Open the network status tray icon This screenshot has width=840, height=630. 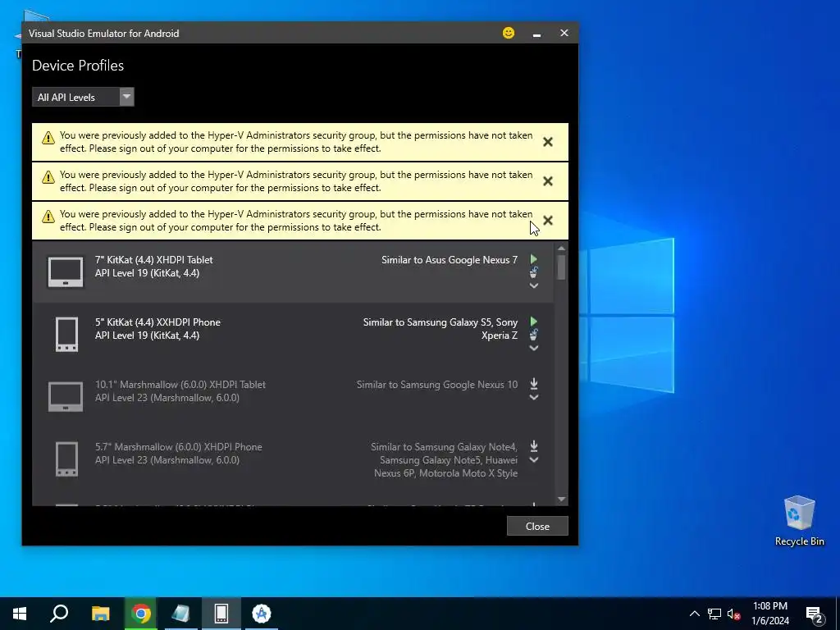point(714,614)
